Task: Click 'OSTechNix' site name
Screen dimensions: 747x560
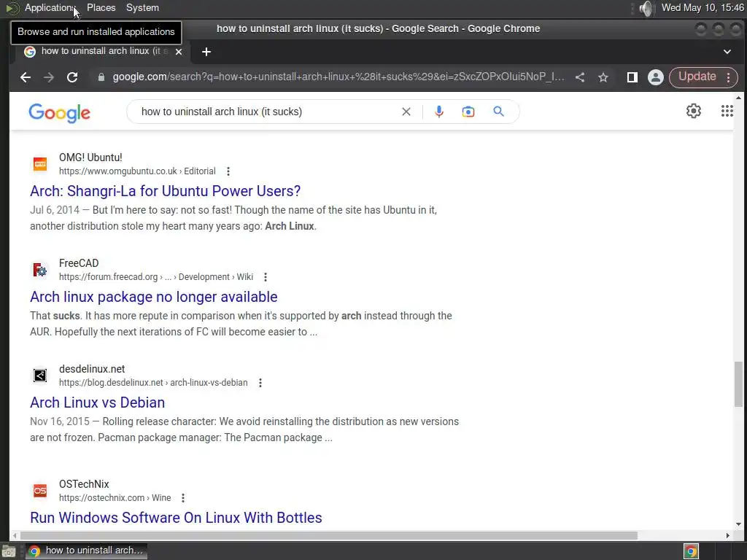Action: click(84, 484)
